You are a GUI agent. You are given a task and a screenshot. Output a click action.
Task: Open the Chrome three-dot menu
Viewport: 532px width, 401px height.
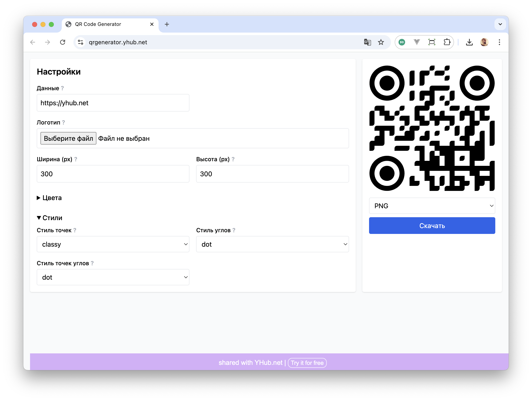[499, 42]
